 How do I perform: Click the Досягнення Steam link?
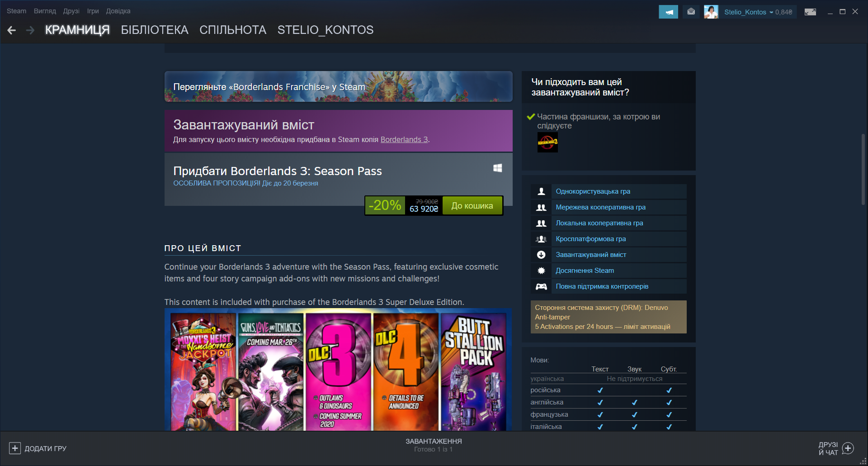click(585, 271)
